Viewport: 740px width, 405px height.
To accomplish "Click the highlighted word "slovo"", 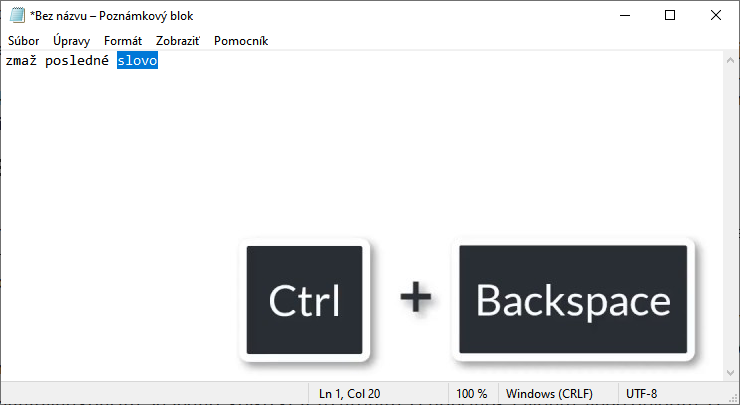I will pos(137,62).
